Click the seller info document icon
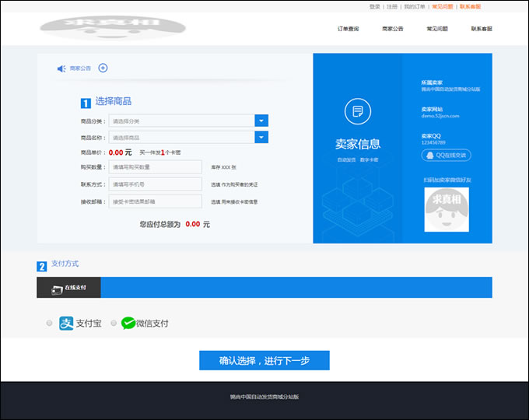Screen dimensions: 529x420 358,111
